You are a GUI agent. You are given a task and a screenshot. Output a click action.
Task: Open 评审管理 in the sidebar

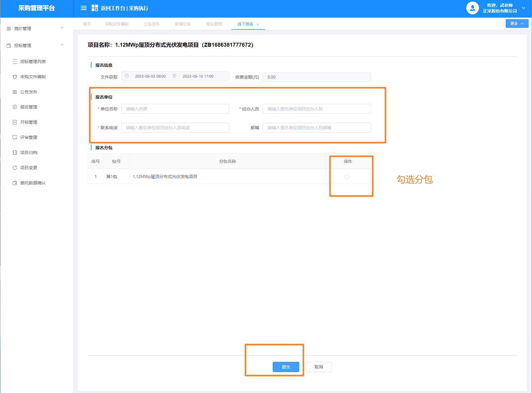28,137
